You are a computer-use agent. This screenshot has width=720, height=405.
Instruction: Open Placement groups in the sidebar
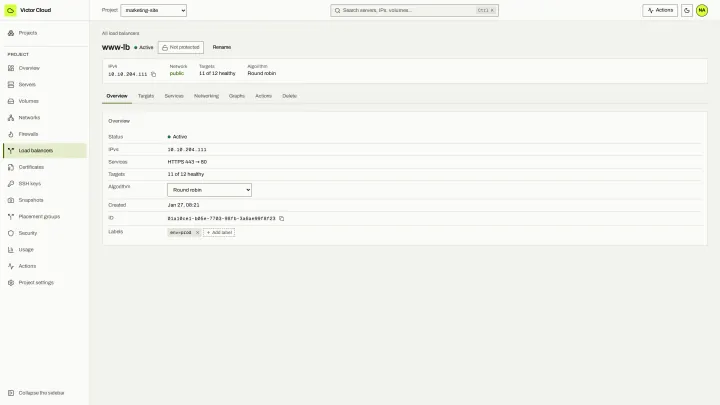click(x=45, y=217)
